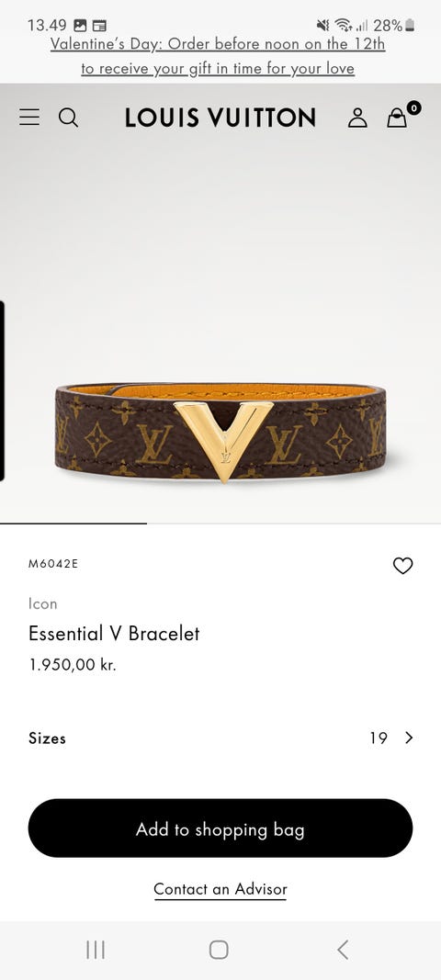Tap Android back arrow

[342, 950]
